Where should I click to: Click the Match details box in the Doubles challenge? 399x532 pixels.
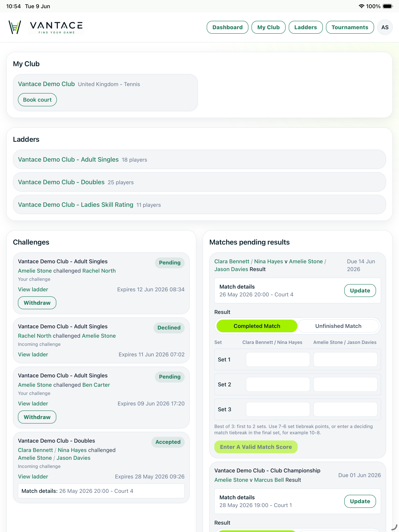[101, 491]
